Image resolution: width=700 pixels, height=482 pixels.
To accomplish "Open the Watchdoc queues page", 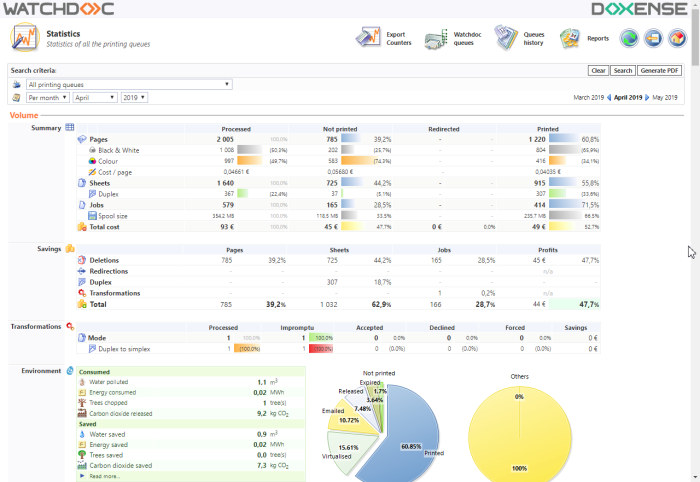I will pos(435,39).
